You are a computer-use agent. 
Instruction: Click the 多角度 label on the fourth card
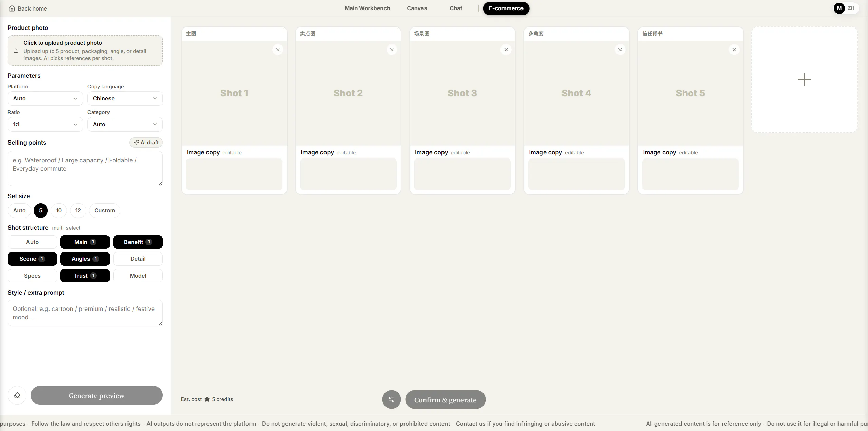pyautogui.click(x=536, y=34)
